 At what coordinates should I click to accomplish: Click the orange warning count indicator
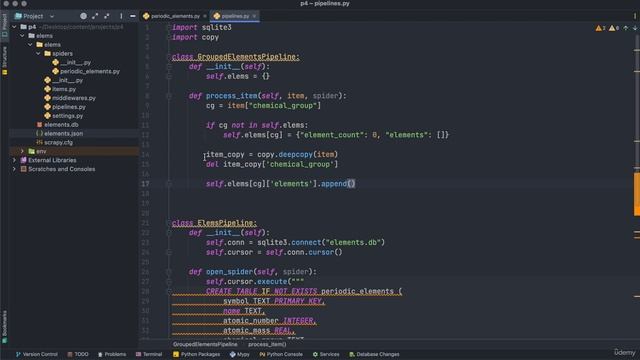(x=600, y=28)
